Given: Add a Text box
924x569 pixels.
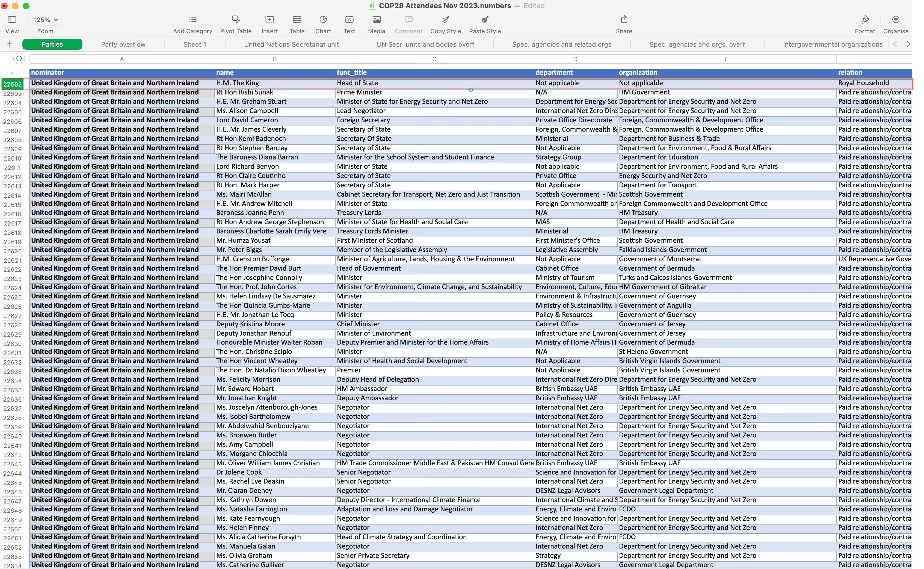Looking at the screenshot, I should [x=349, y=20].
